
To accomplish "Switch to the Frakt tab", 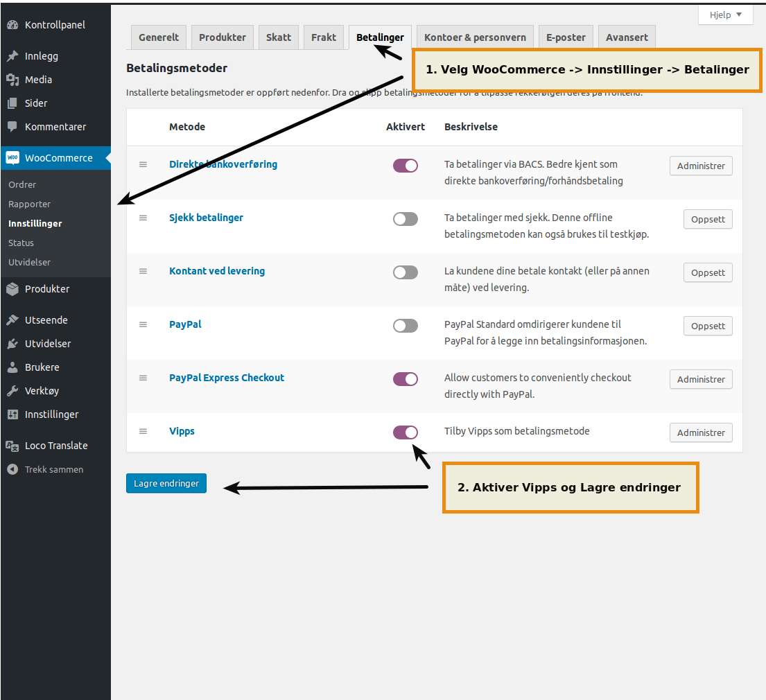I will [x=324, y=37].
